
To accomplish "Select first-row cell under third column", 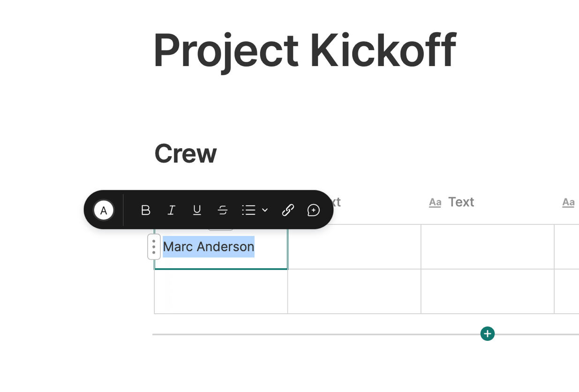I will (x=488, y=247).
